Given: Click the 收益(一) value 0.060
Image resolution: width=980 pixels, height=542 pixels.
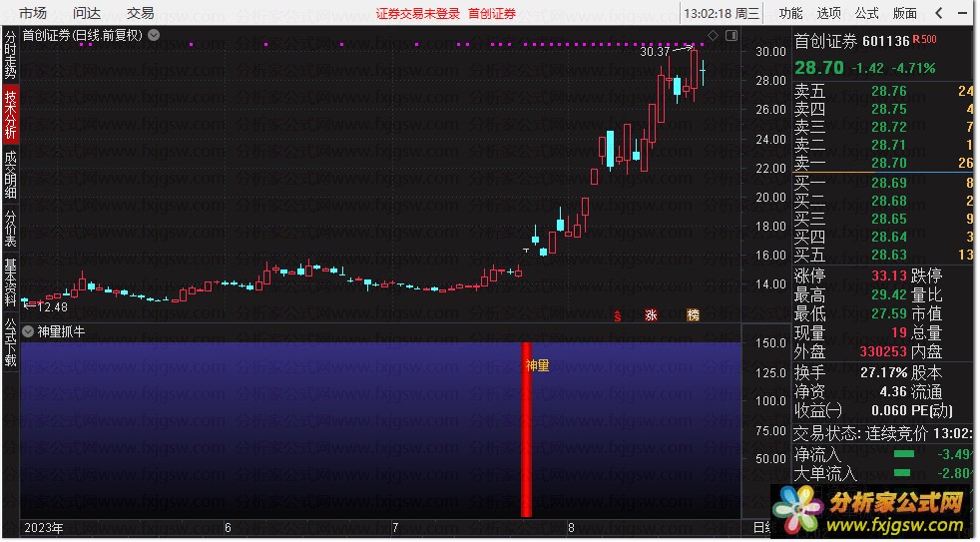Looking at the screenshot, I should [889, 410].
